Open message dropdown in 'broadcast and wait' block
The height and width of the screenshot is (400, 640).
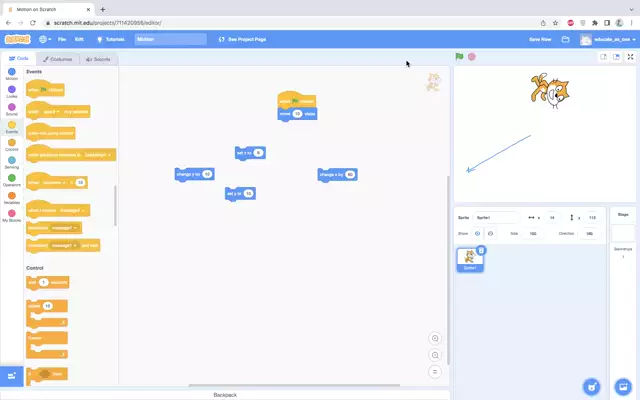64,245
